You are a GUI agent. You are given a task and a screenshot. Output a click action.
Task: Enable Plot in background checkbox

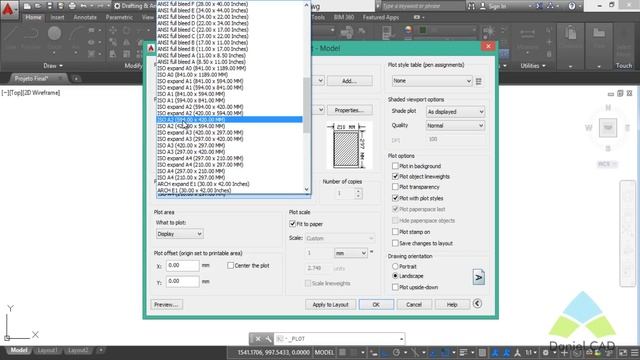pos(395,166)
